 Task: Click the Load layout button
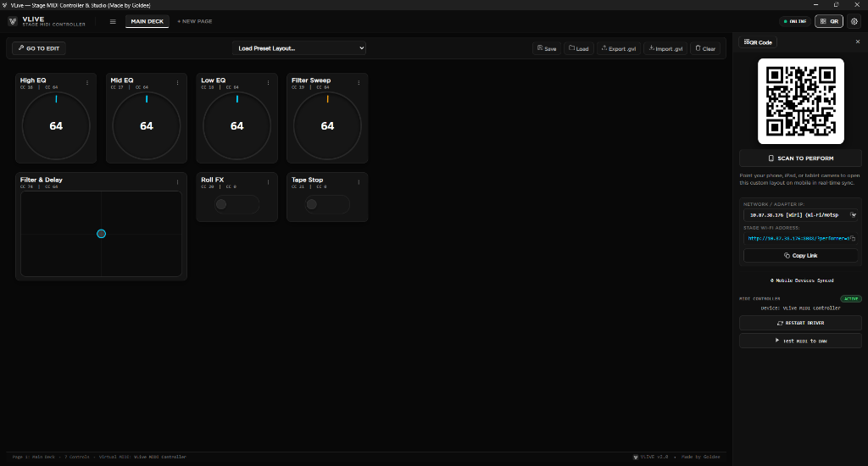[578, 48]
